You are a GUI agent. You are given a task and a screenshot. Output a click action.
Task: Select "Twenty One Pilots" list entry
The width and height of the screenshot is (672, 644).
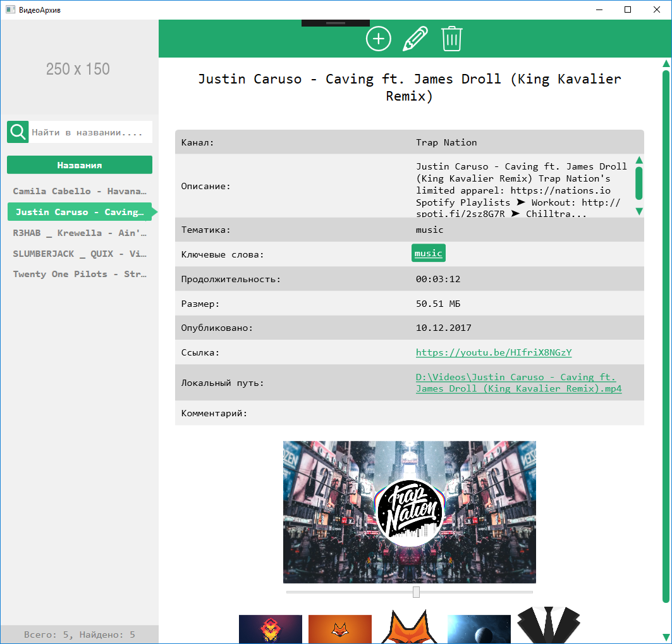click(80, 275)
